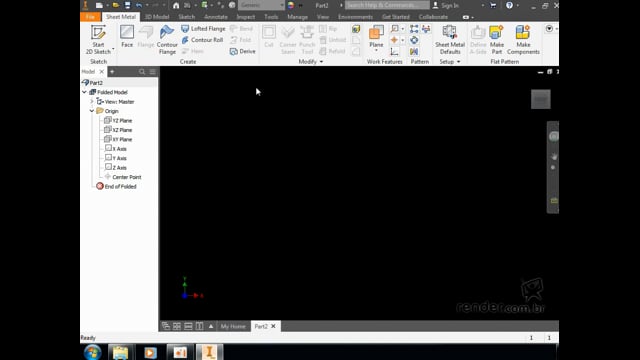
Task: Click Make Part
Action: (x=497, y=40)
